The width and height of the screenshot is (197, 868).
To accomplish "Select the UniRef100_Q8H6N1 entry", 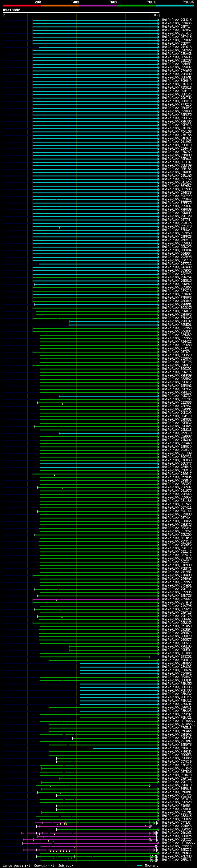I will tap(177, 78).
